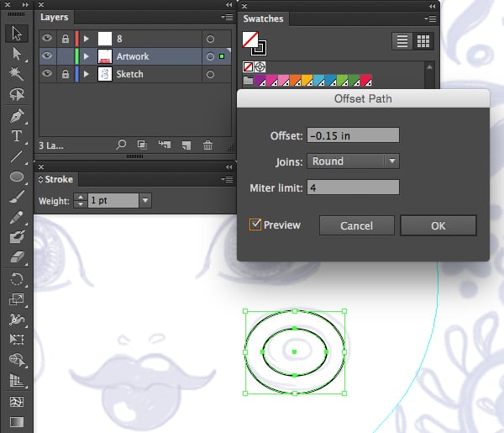Click Make/Release Clipping Mask icon

tap(142, 145)
